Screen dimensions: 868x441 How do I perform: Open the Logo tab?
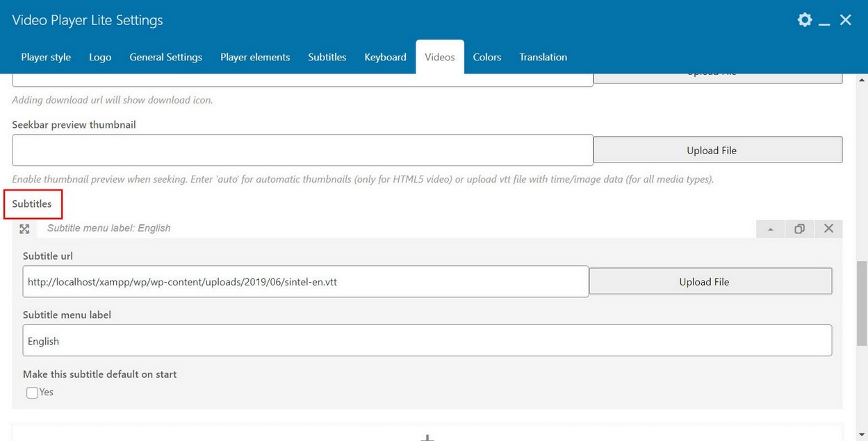[x=100, y=57]
